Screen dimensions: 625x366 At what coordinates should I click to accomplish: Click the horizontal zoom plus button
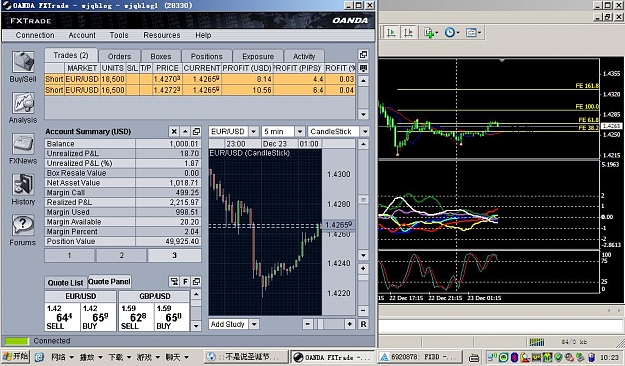[x=350, y=324]
